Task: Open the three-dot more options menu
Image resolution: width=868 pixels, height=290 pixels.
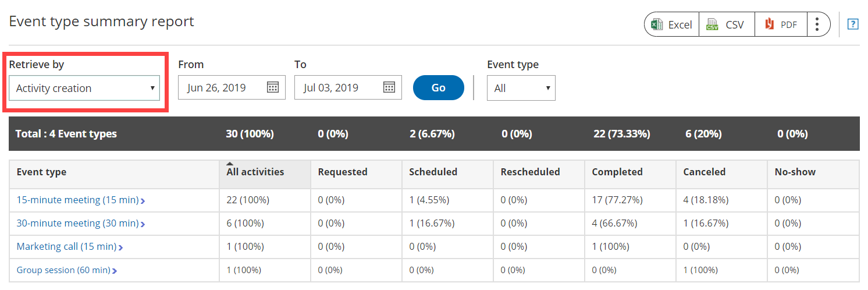Action: point(817,24)
